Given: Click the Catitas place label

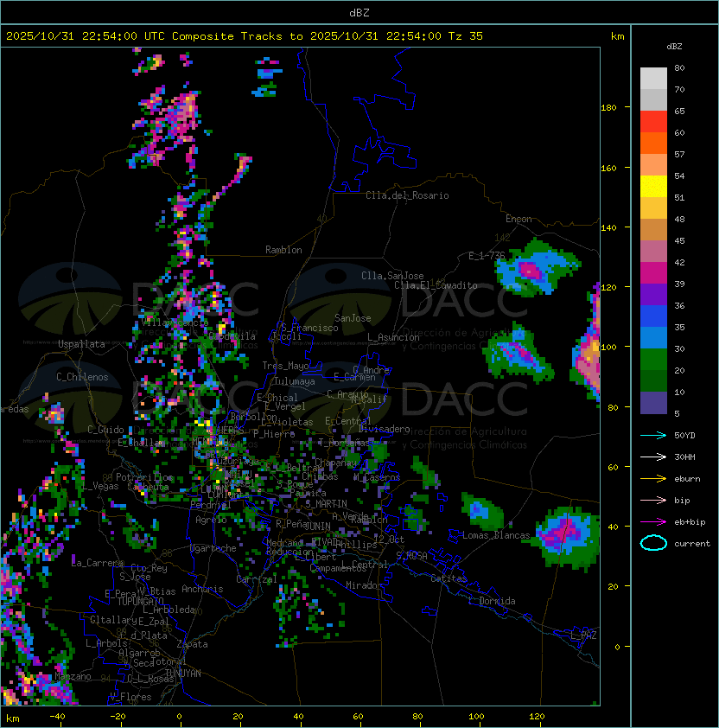Looking at the screenshot, I should (x=449, y=578).
